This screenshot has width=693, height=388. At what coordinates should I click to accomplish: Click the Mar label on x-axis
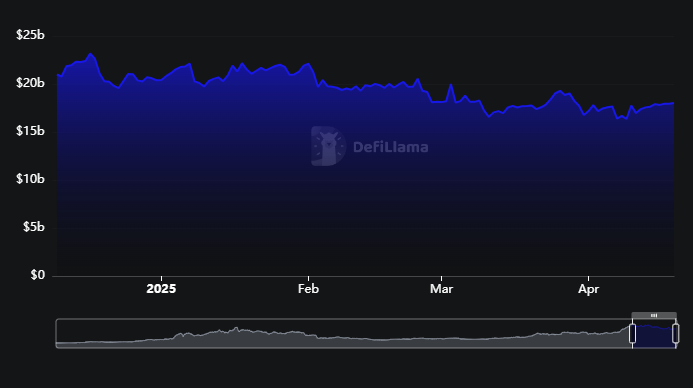[x=441, y=289]
